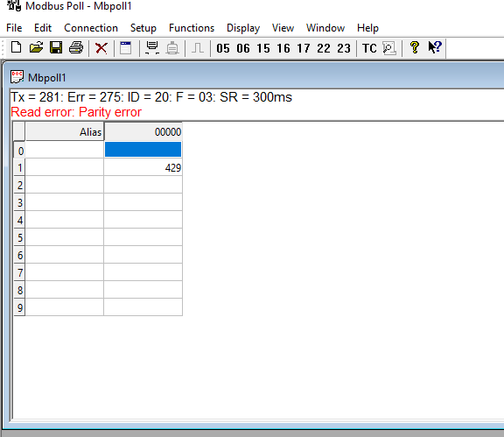Select the highlighted blue cell in row 0
The image size is (504, 437).
click(x=143, y=150)
